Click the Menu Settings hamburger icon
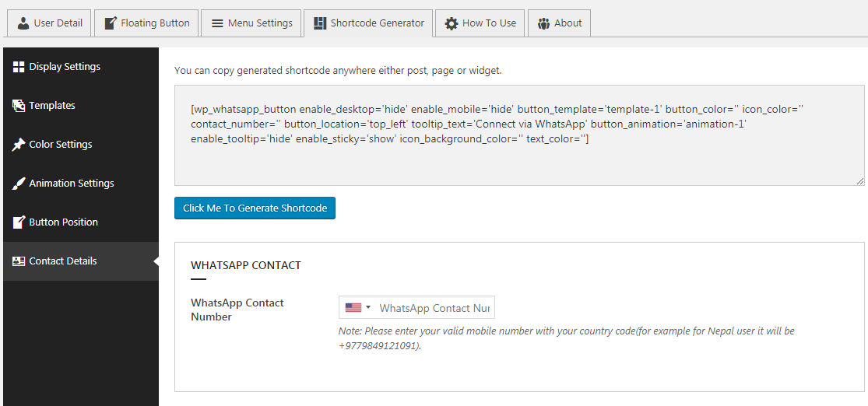Screen dimensions: 868x406 click(x=217, y=23)
